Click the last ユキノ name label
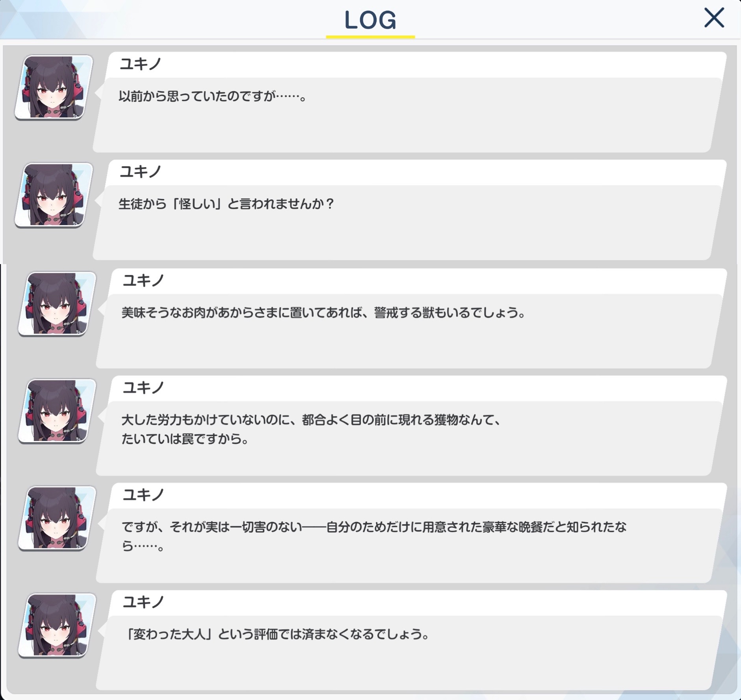The height and width of the screenshot is (700, 741). tap(143, 602)
